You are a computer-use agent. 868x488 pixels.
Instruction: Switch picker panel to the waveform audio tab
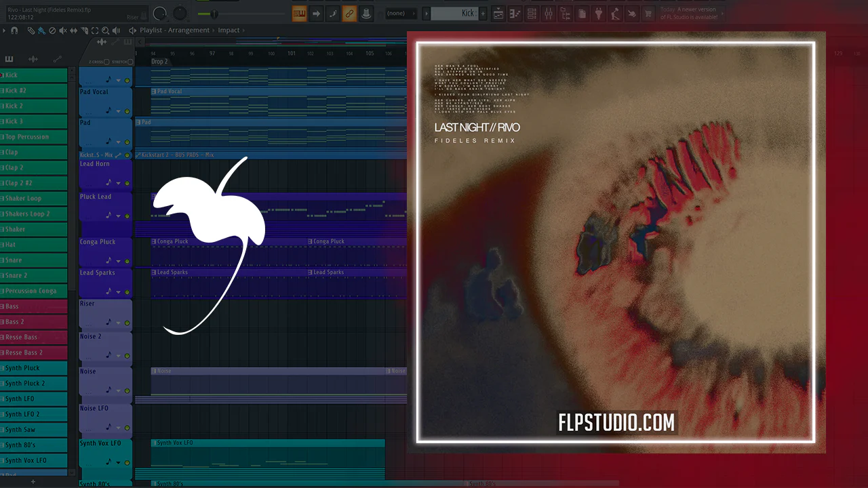[33, 59]
